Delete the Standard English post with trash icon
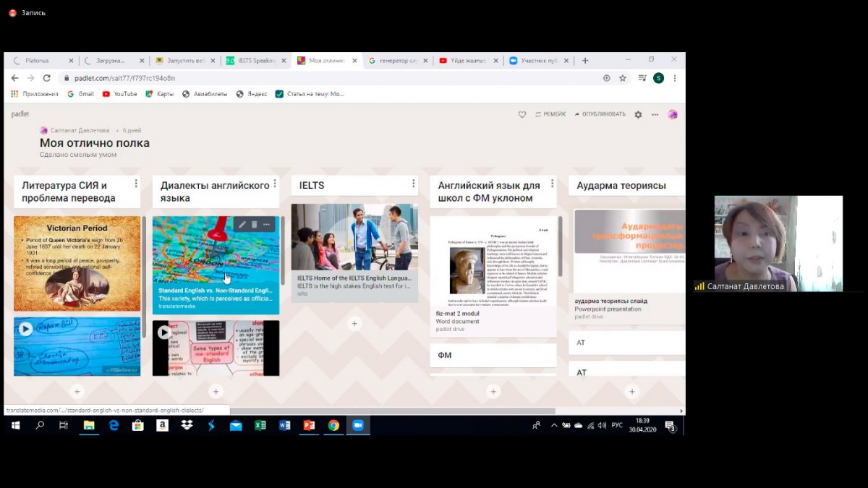The image size is (868, 488). pos(255,225)
